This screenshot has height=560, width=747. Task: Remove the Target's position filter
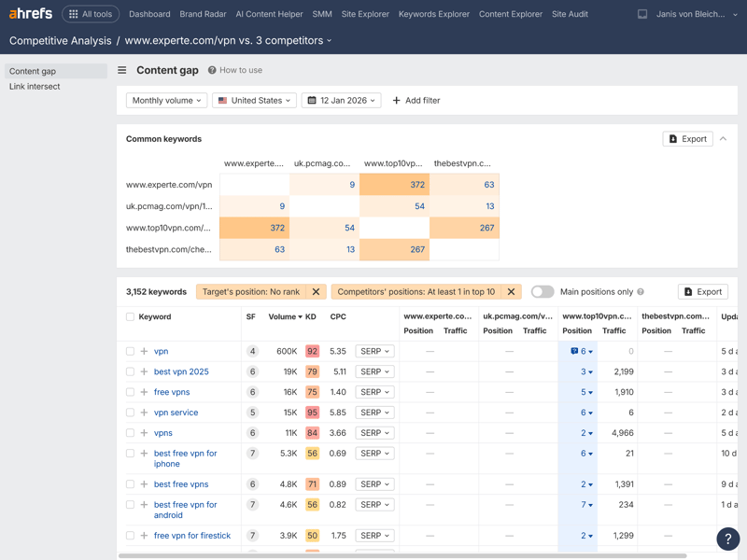(x=316, y=292)
